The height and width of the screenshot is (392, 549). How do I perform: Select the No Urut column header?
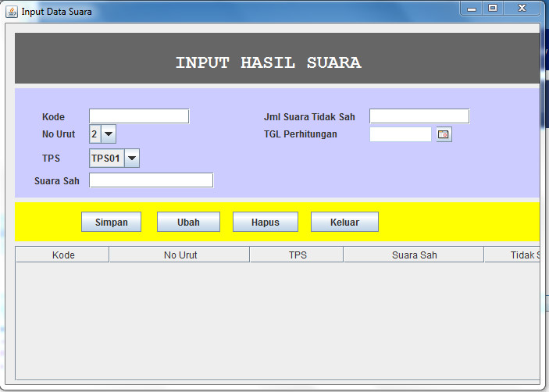coord(180,255)
